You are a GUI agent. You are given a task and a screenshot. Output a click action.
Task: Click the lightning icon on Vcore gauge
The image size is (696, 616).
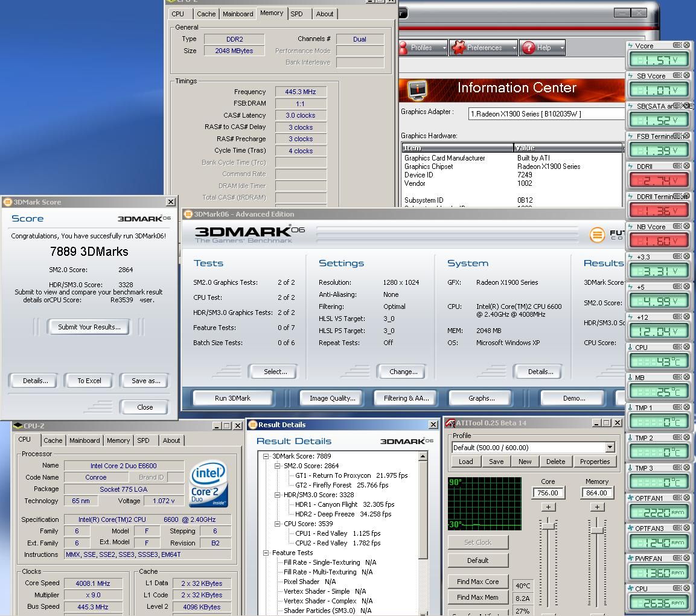tap(630, 46)
